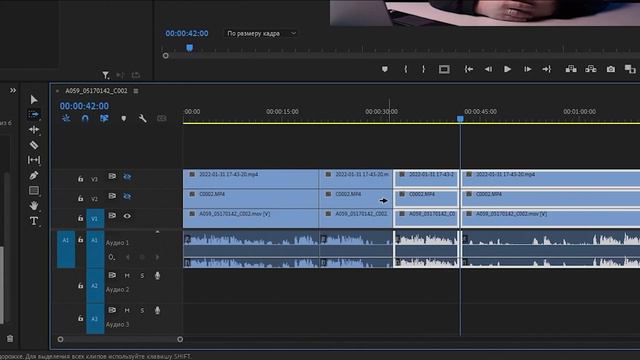Mark Out point in Program monitor
The image size is (640, 360).
pyautogui.click(x=424, y=69)
